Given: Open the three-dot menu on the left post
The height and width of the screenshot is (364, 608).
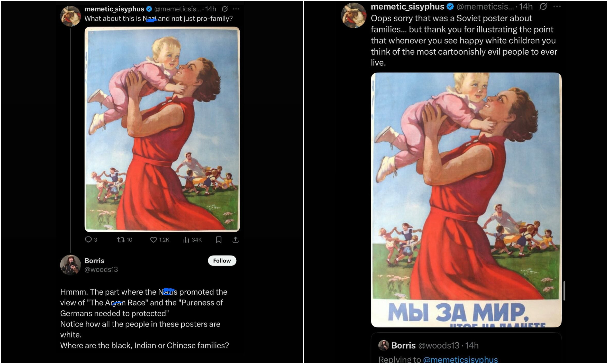Looking at the screenshot, I should 236,9.
